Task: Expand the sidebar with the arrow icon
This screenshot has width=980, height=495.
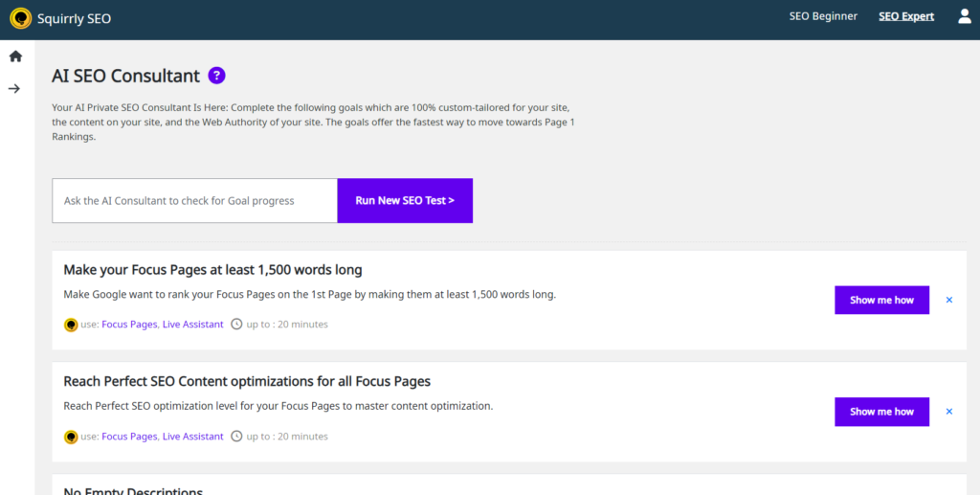Action: coord(14,89)
